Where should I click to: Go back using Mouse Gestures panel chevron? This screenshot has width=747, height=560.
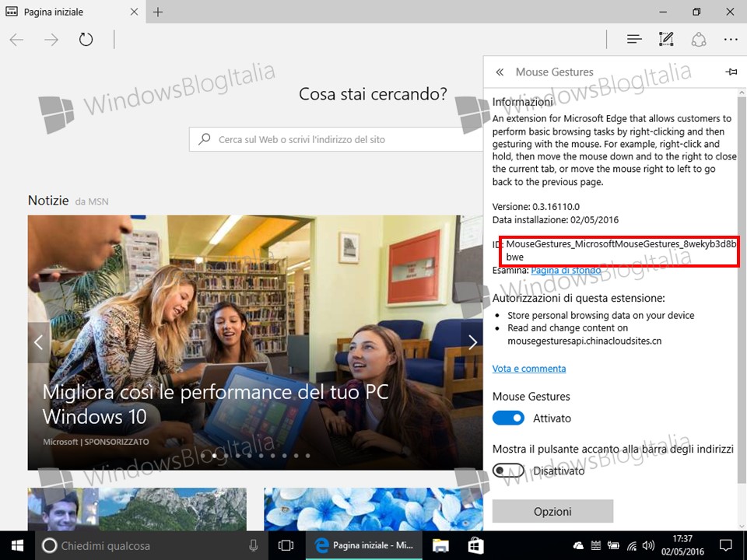(500, 72)
